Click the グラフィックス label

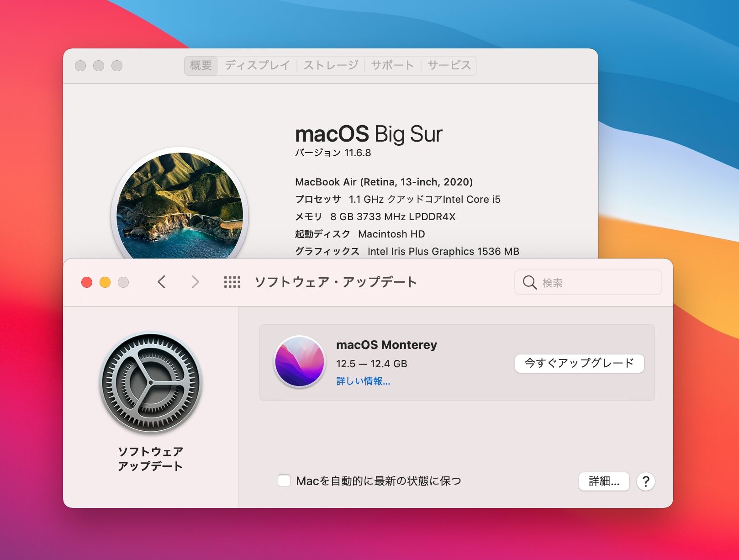[327, 251]
